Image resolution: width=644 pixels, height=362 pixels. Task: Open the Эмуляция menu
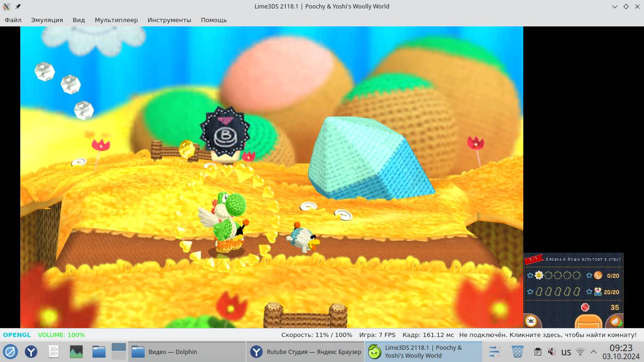click(47, 20)
